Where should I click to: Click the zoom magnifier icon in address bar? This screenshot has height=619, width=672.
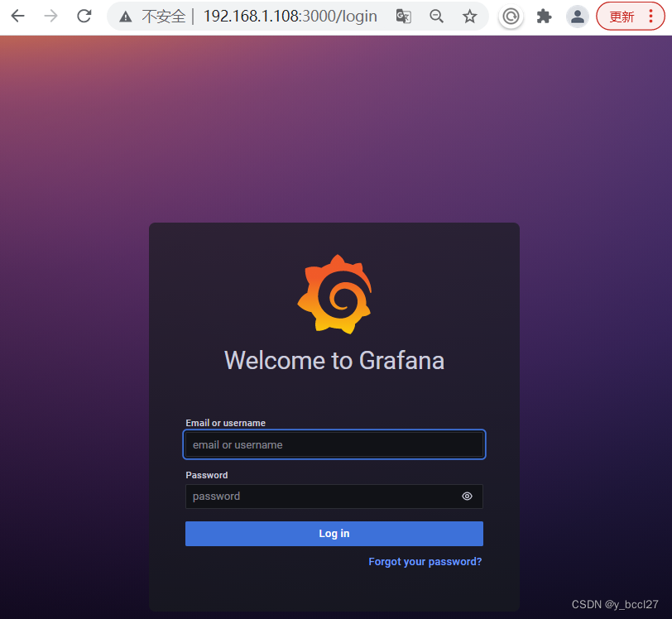point(436,17)
